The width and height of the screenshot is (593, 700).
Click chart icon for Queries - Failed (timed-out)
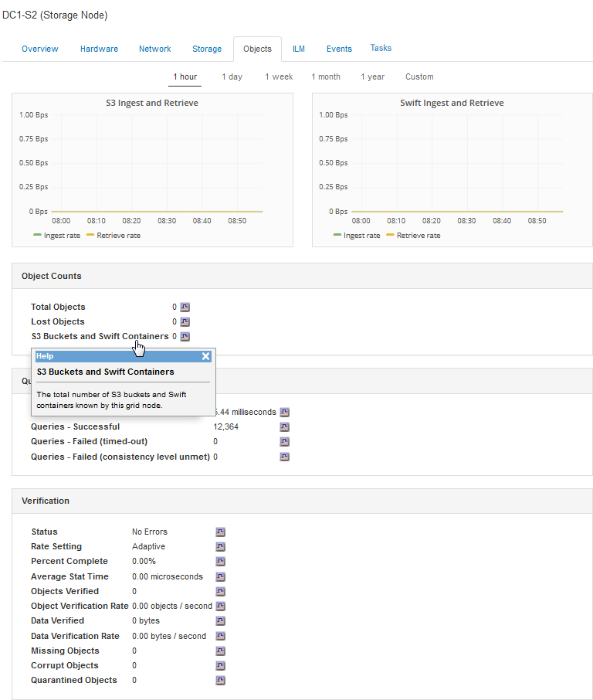[x=284, y=441]
